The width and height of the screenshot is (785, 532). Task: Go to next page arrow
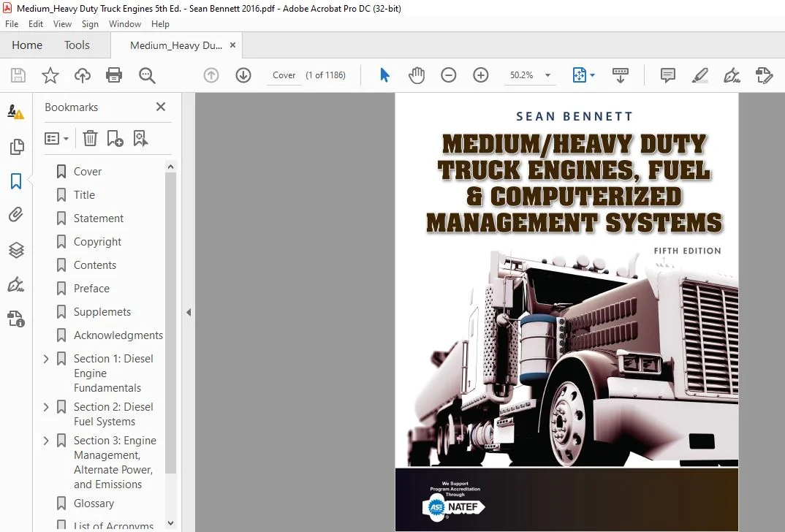(x=243, y=75)
